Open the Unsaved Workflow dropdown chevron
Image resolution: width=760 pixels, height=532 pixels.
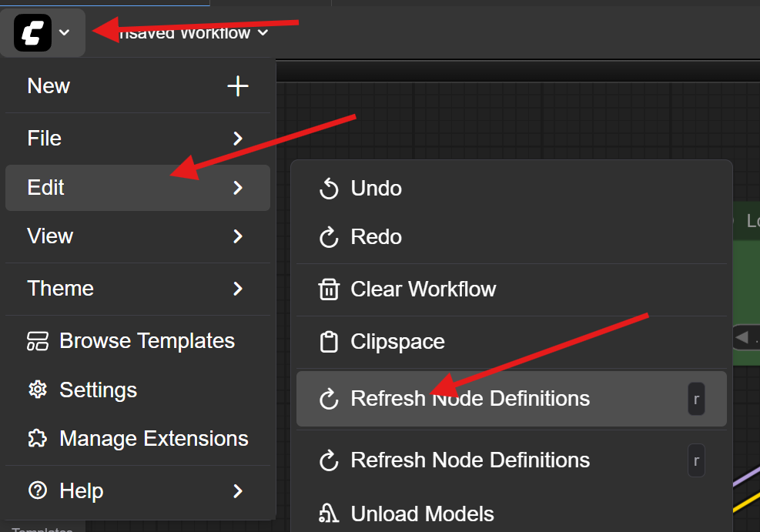click(x=263, y=32)
